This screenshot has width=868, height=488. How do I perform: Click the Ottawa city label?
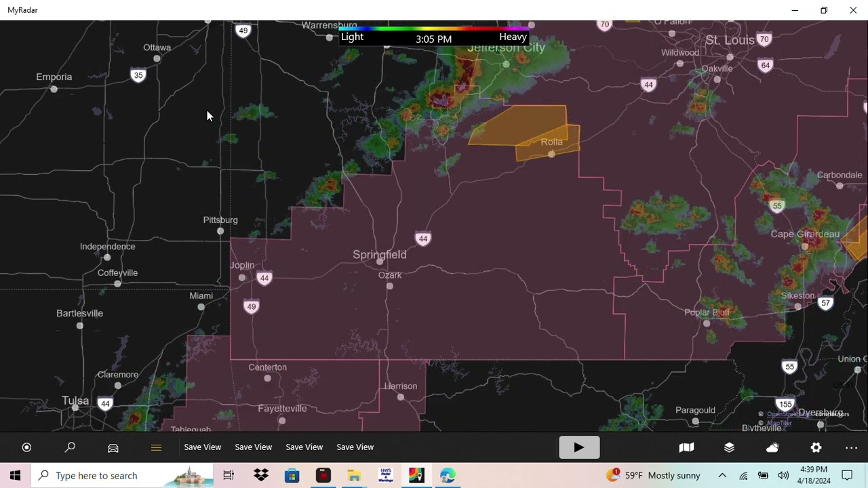tap(157, 47)
